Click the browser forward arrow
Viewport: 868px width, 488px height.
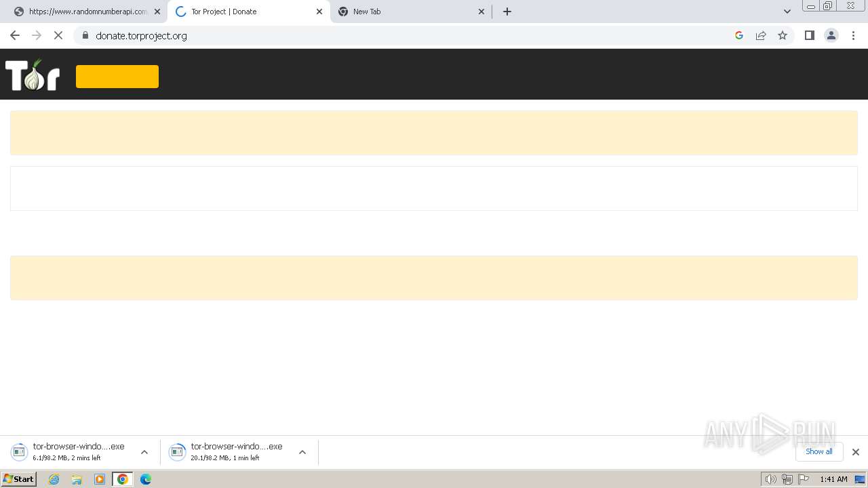pyautogui.click(x=37, y=35)
